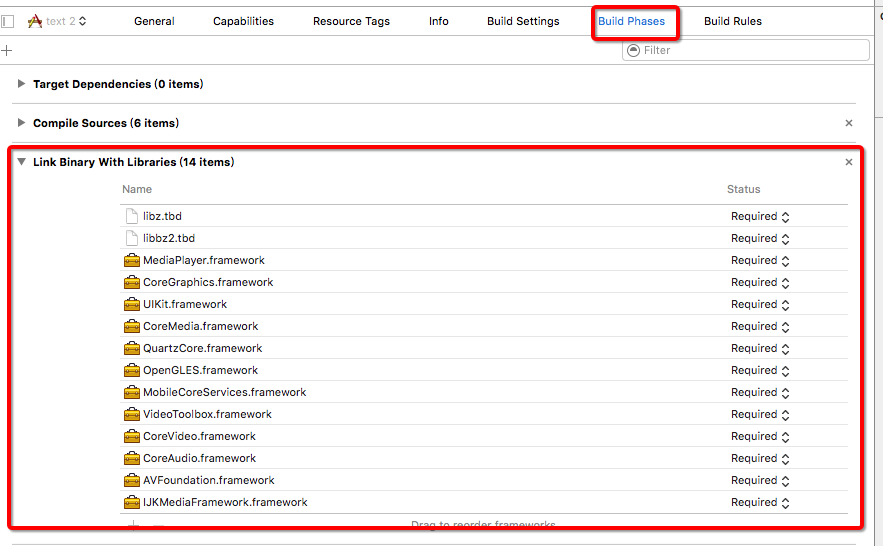Viewport: 883px width, 546px height.
Task: Expand the Compile Sources section
Action: click(x=21, y=123)
